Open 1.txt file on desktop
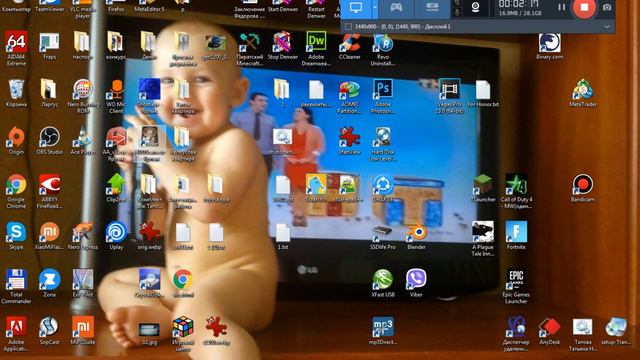This screenshot has height=360, width=640. tap(283, 236)
